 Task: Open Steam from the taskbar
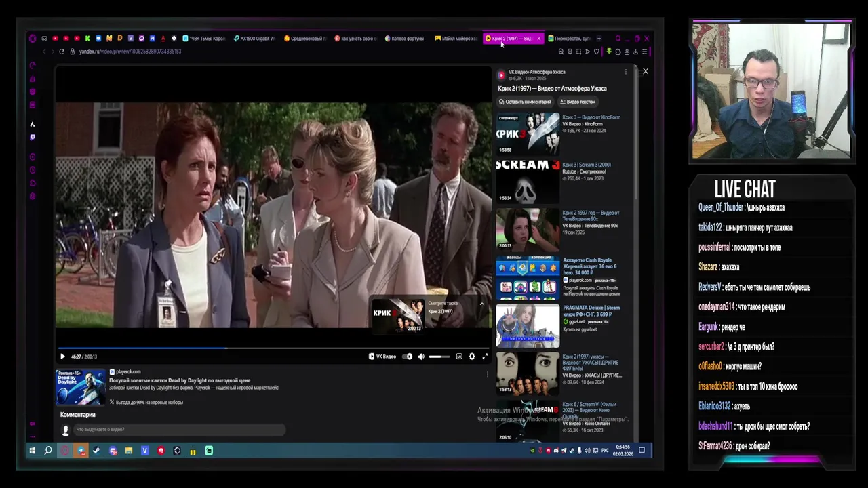96,451
